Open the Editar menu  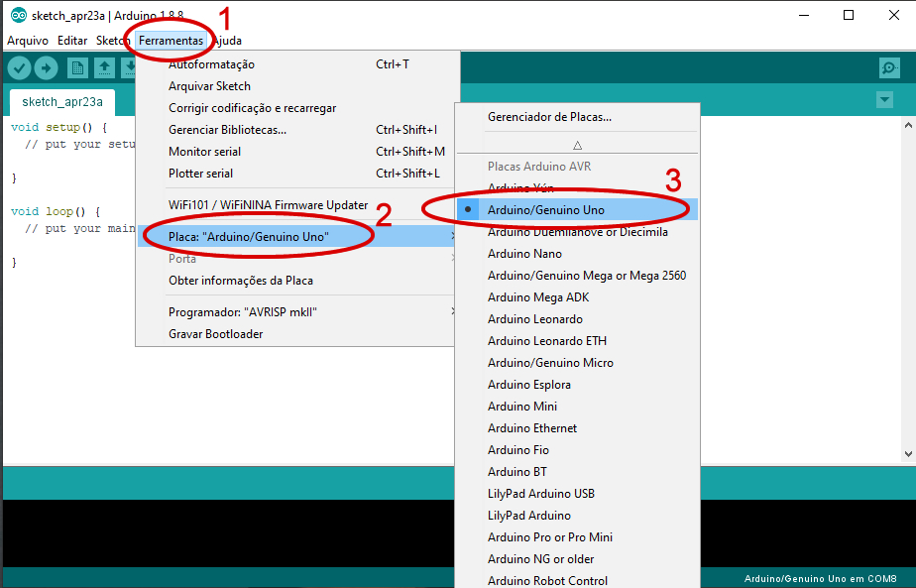pos(71,41)
